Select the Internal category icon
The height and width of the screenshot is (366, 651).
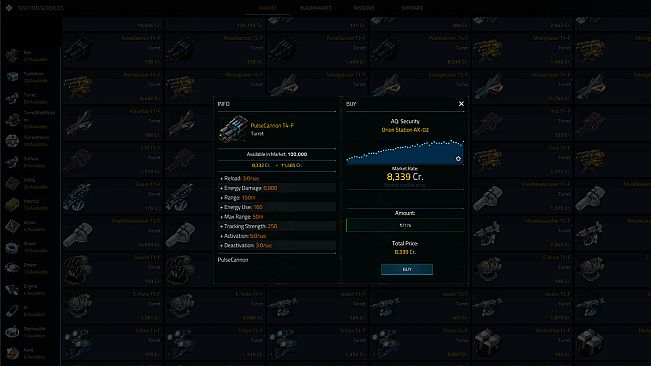point(12,205)
